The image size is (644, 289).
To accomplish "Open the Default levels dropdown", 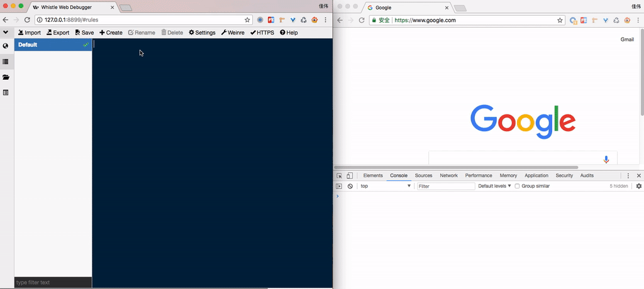I will (494, 187).
